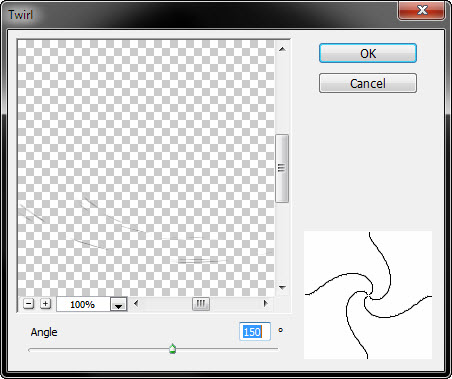
Task: Click the green Angle slider handle
Action: (x=172, y=349)
